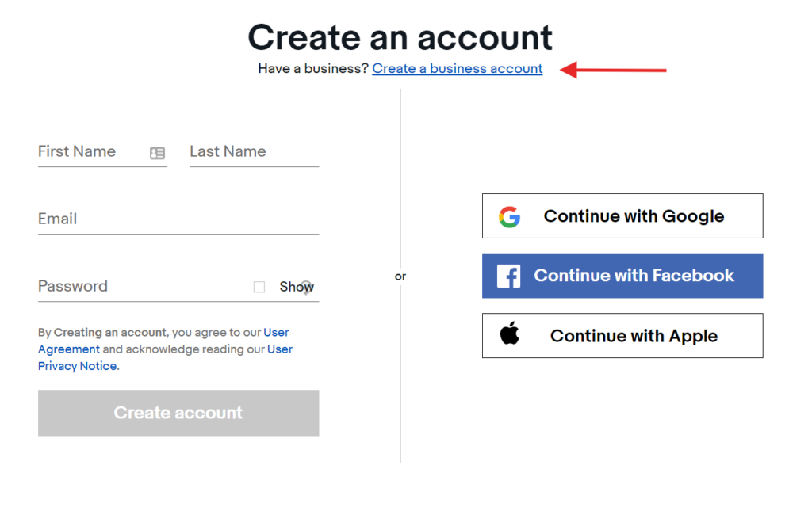Enable the Show password checkbox

(259, 287)
